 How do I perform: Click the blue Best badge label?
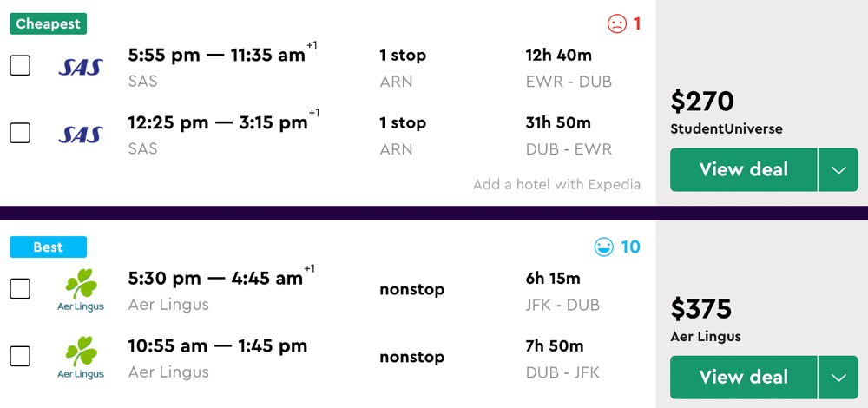click(48, 247)
